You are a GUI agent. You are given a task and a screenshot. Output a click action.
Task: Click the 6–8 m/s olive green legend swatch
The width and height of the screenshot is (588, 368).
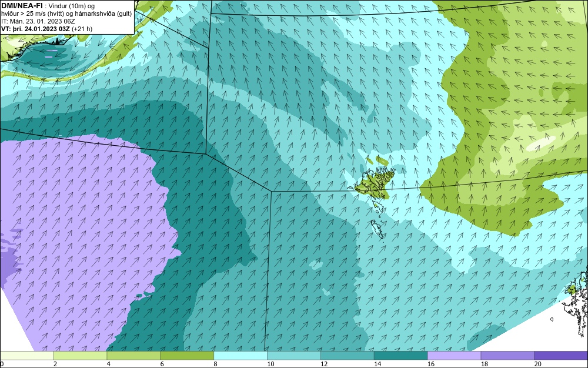pos(187,356)
